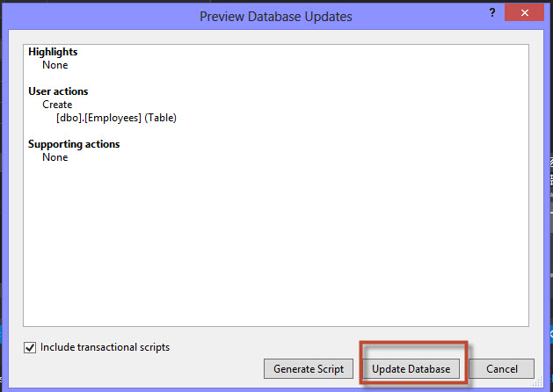Select the User actions heading
The height and width of the screenshot is (392, 553).
[x=58, y=91]
